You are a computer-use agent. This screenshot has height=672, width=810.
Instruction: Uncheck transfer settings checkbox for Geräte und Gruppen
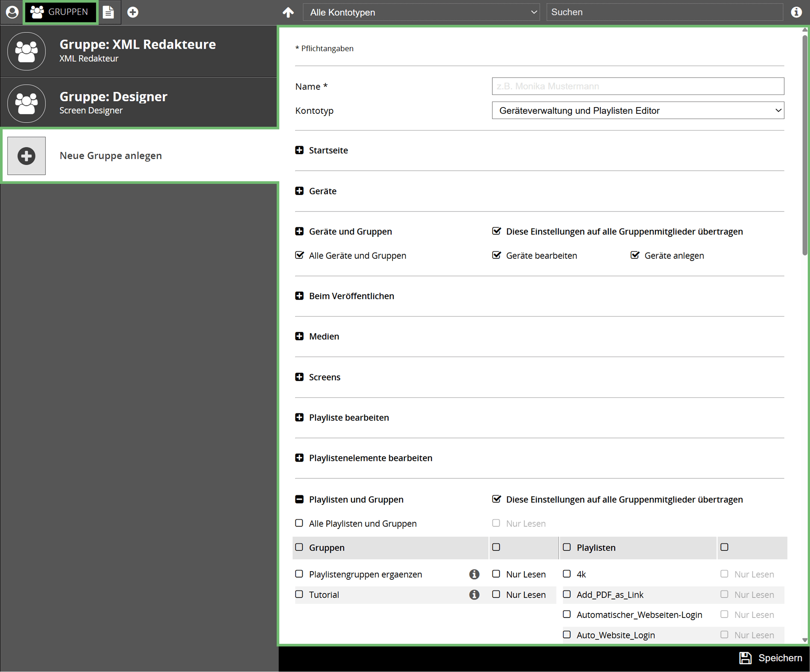pyautogui.click(x=496, y=231)
